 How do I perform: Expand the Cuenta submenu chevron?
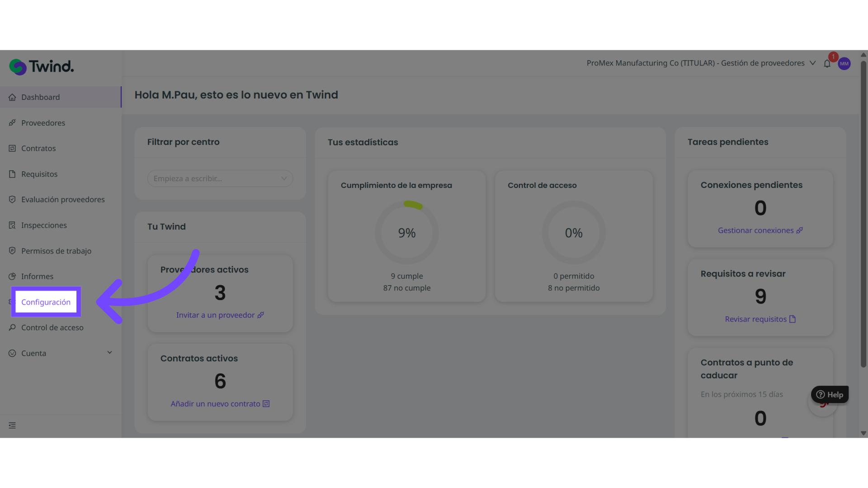click(109, 352)
